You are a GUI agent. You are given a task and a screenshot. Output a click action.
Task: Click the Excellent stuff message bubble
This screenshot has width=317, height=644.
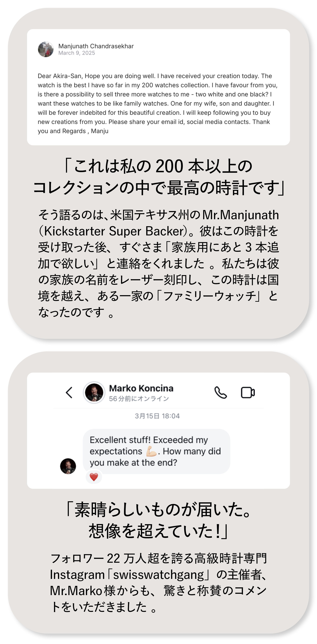pos(156,451)
